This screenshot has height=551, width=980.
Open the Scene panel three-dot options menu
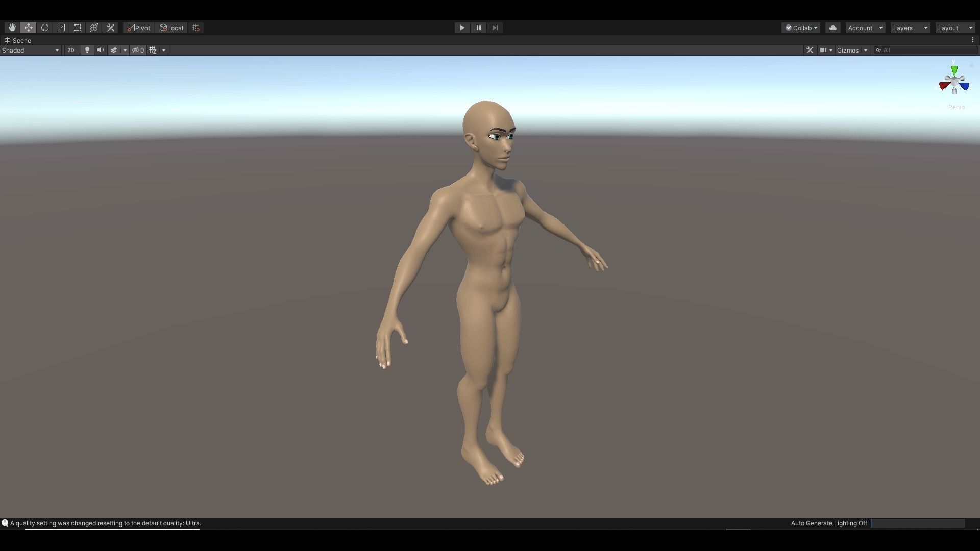(x=972, y=40)
